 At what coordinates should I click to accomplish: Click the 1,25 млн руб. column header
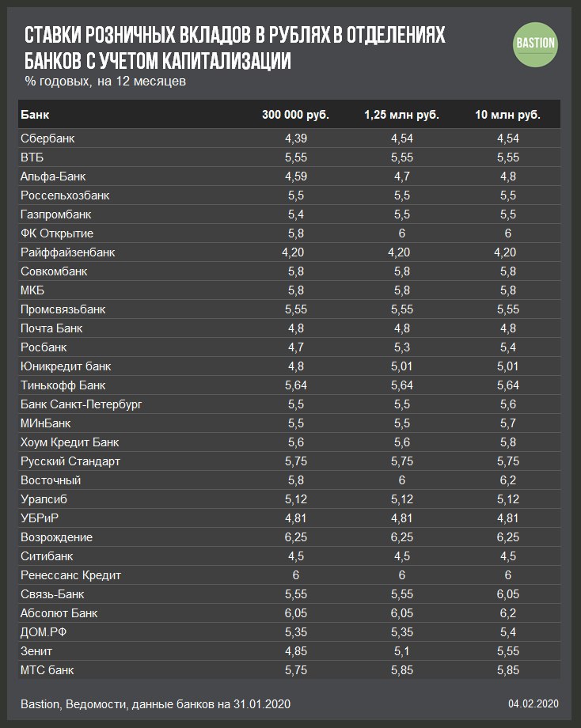click(x=401, y=115)
